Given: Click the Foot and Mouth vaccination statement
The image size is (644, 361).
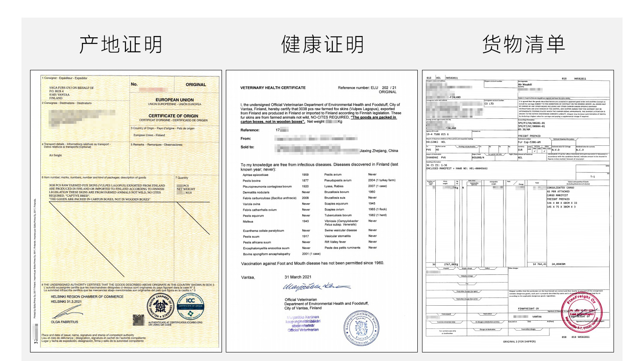Looking at the screenshot, I should click(x=313, y=263).
